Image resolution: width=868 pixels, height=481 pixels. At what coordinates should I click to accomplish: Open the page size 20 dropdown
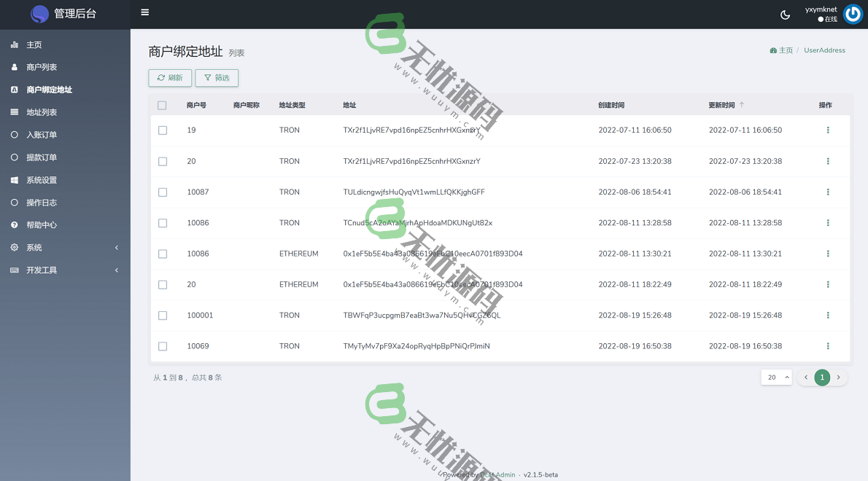(776, 378)
